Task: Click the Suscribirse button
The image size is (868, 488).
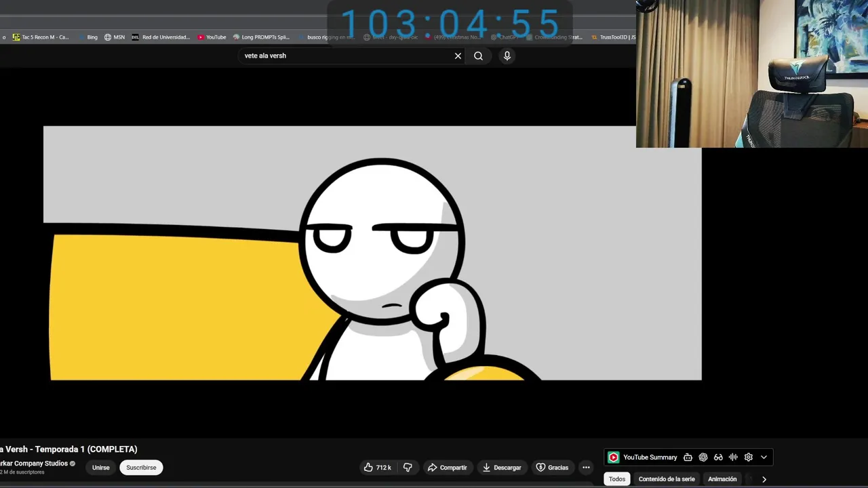Action: 141,468
